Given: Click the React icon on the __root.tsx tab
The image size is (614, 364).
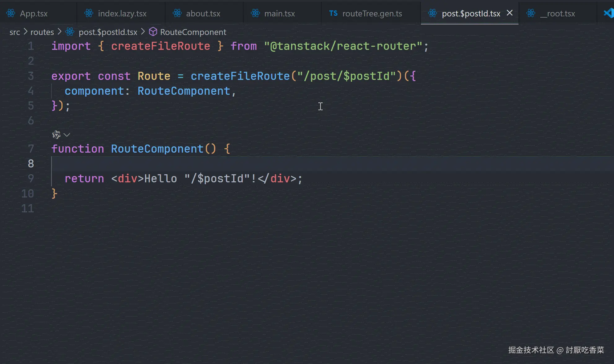Looking at the screenshot, I should (531, 13).
